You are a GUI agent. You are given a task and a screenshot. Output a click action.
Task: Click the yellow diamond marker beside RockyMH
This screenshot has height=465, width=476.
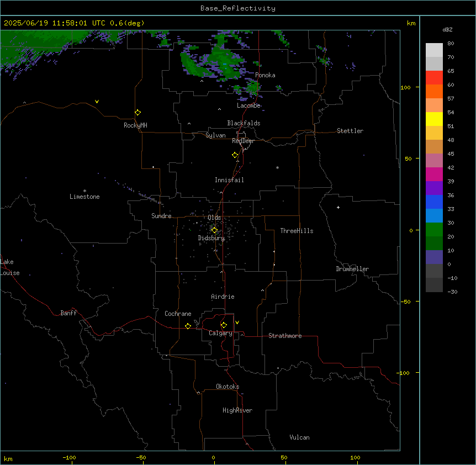click(x=138, y=113)
